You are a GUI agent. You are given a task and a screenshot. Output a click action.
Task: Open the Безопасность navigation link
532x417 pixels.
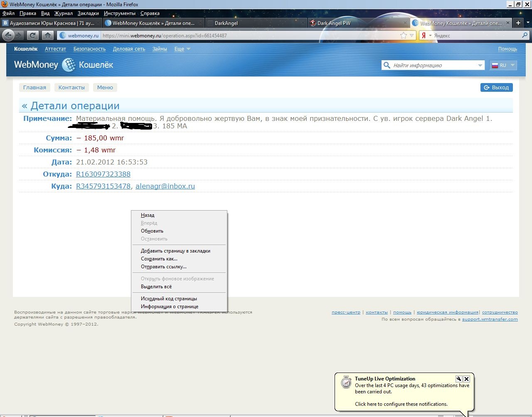[x=89, y=49]
